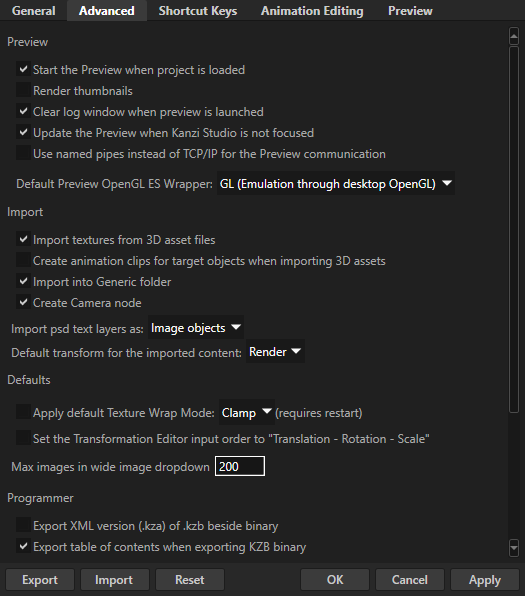Click the Max images in dropdown field
The width and height of the screenshot is (525, 596).
coord(240,466)
